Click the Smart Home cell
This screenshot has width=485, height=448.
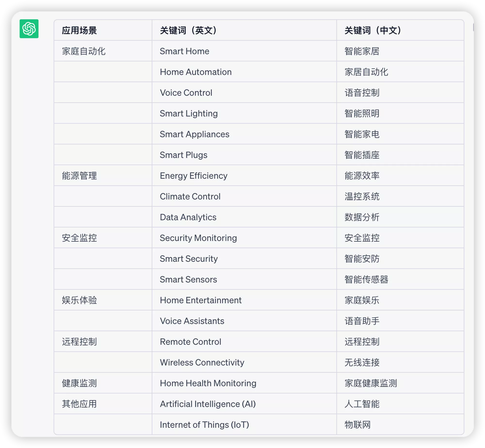[184, 51]
